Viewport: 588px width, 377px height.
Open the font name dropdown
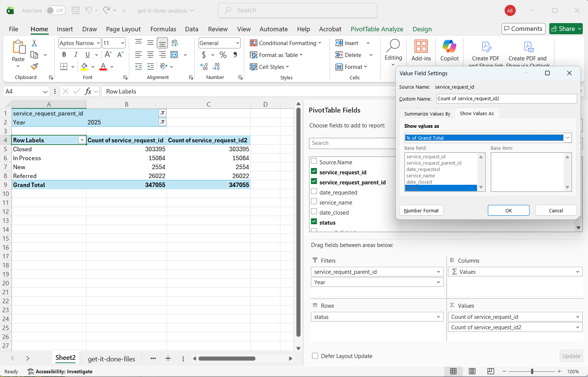98,43
